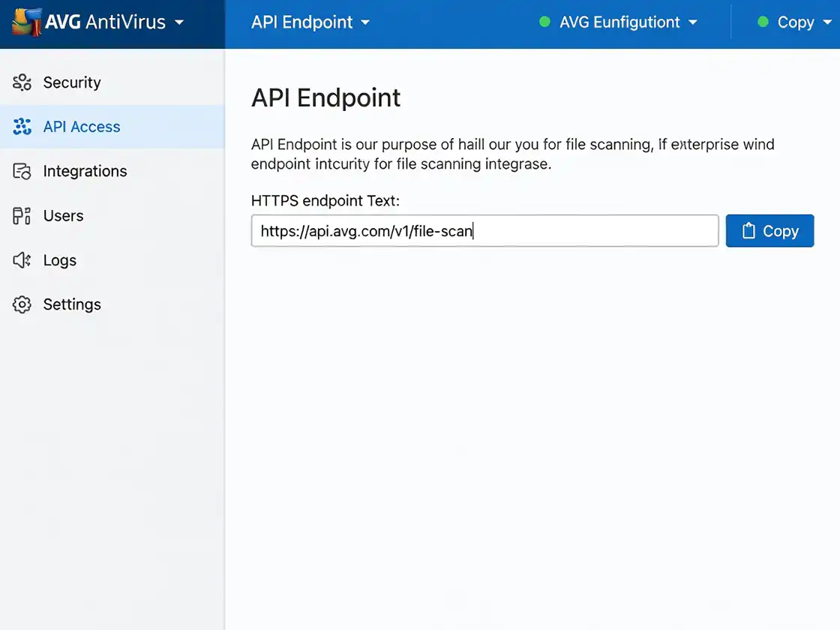
Task: Click the blue Copy button
Action: pyautogui.click(x=769, y=231)
